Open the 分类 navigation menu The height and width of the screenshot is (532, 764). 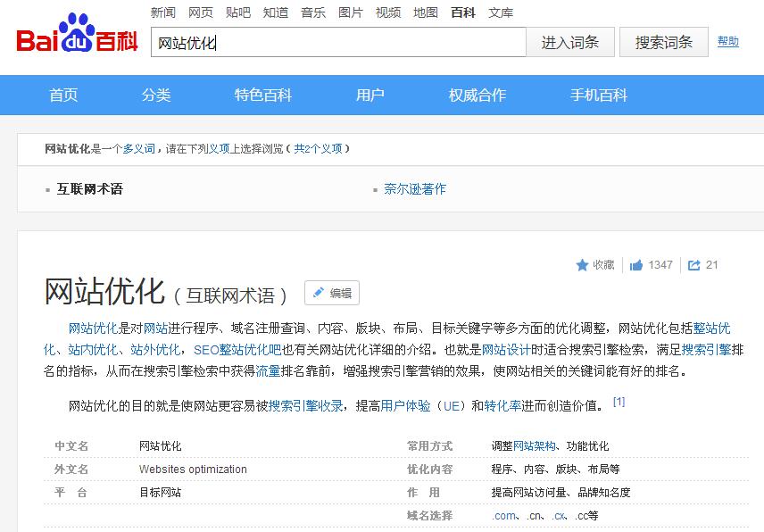click(x=156, y=96)
